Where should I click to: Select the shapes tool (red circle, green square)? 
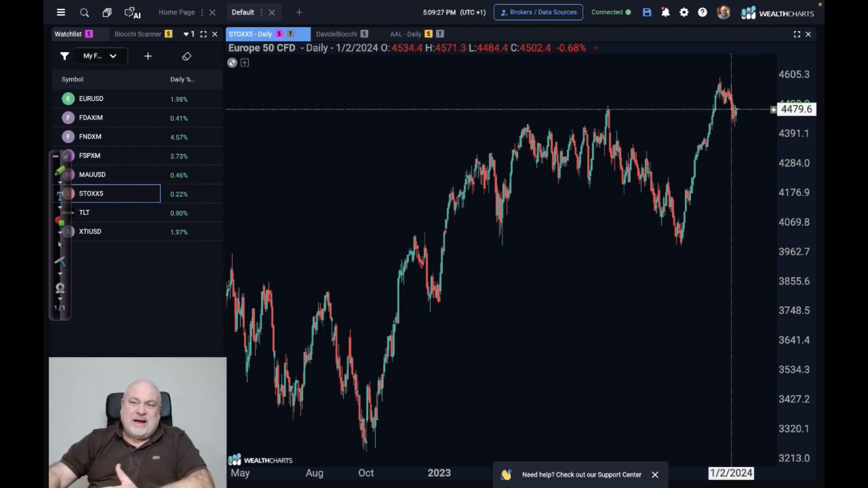click(60, 221)
